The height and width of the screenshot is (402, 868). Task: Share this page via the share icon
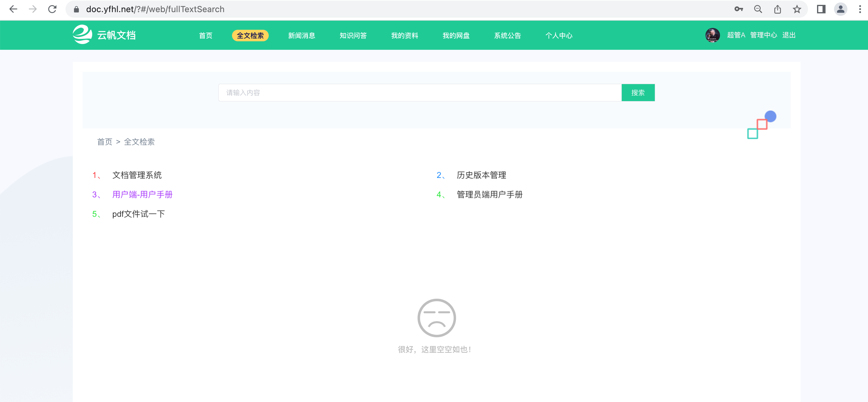(777, 9)
